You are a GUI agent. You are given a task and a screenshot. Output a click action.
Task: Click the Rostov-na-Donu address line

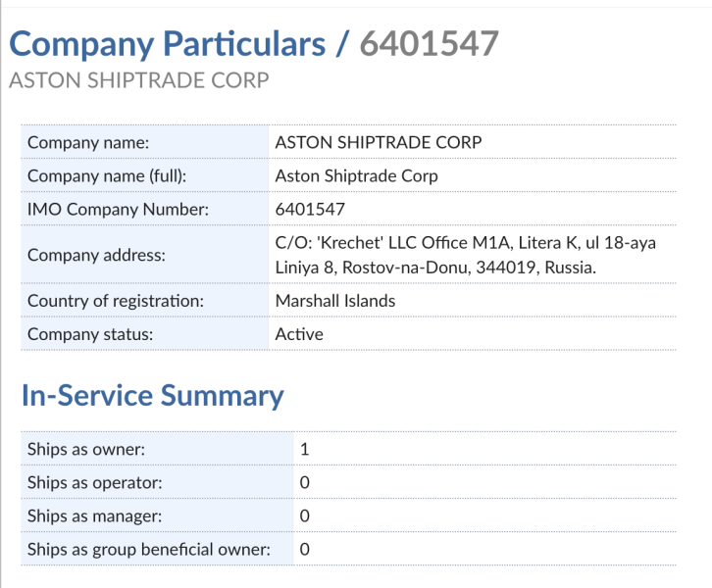435,268
